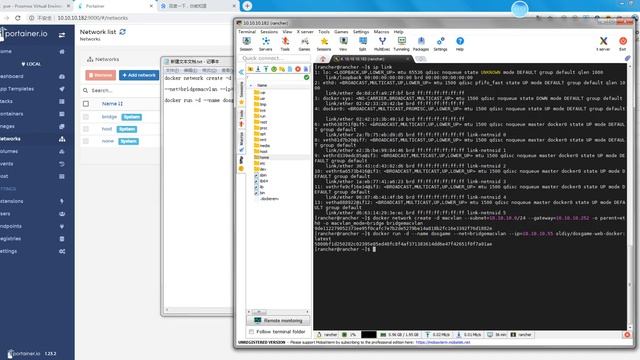The image size is (640, 360).
Task: Switch to the Portainer browser tab
Action: click(115, 6)
